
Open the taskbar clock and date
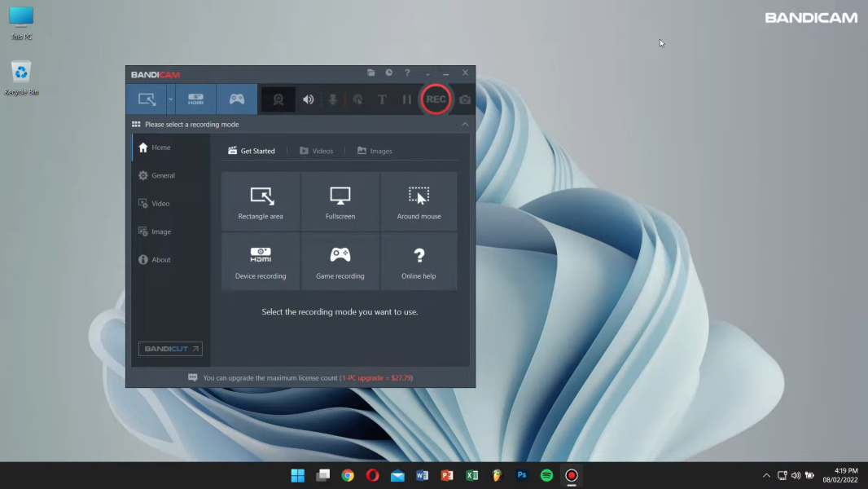pyautogui.click(x=840, y=475)
